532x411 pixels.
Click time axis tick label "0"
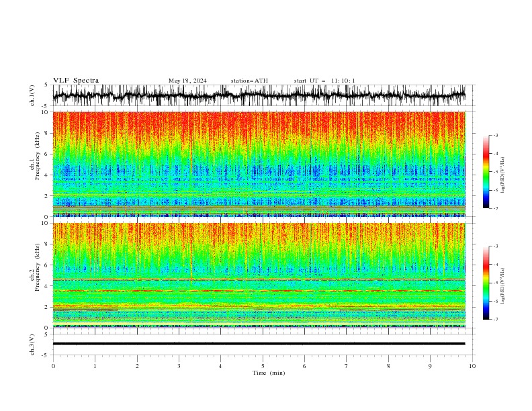coord(53,366)
